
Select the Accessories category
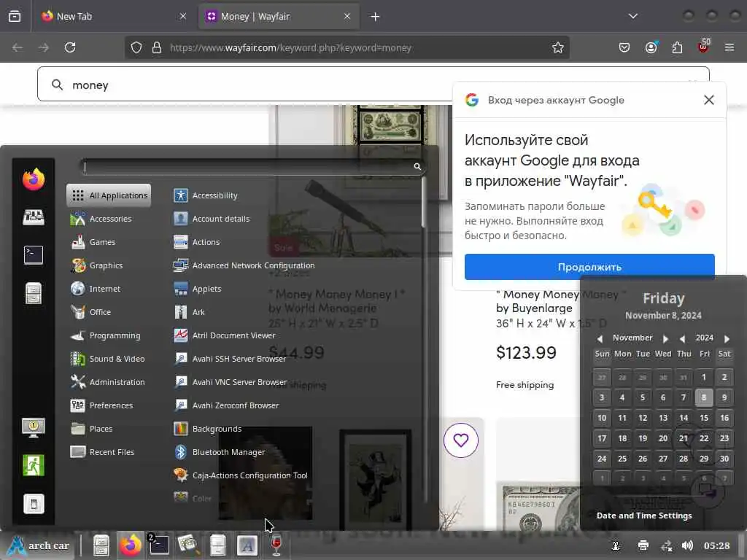101,219
